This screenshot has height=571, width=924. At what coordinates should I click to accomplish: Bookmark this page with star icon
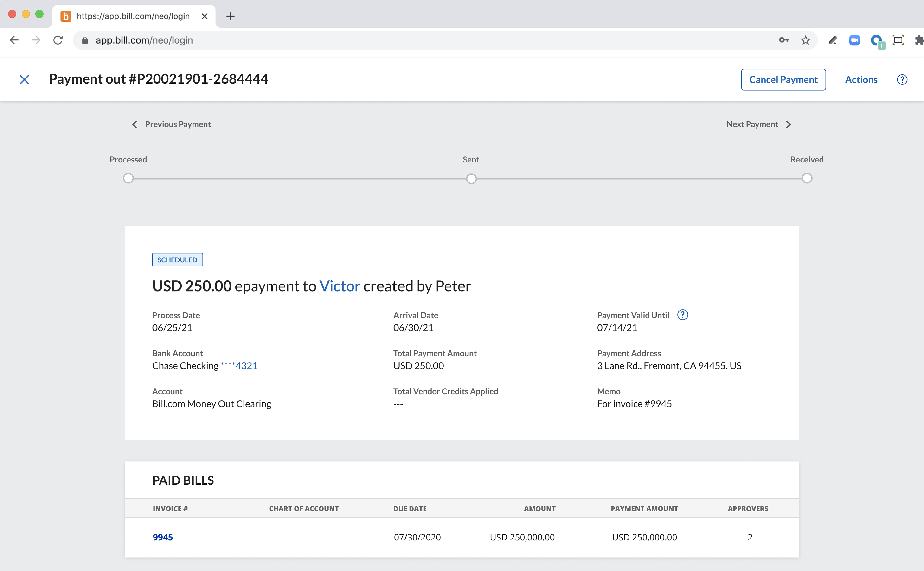pos(805,40)
